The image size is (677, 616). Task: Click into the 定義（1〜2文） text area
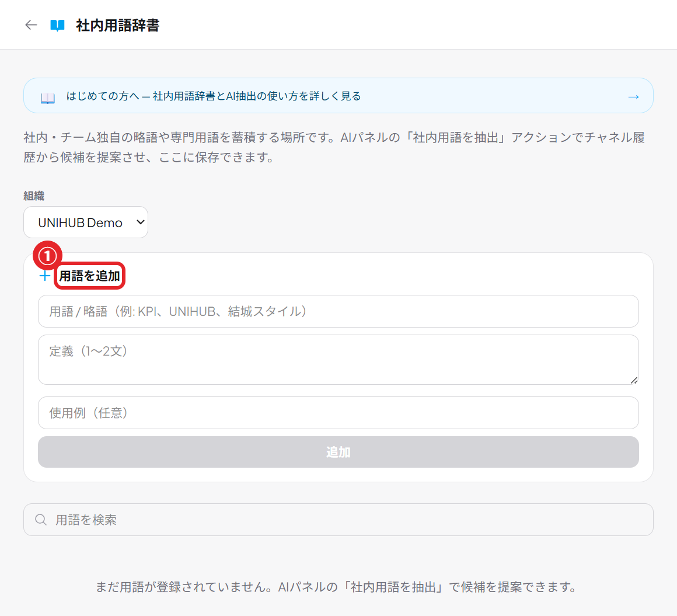coord(338,360)
